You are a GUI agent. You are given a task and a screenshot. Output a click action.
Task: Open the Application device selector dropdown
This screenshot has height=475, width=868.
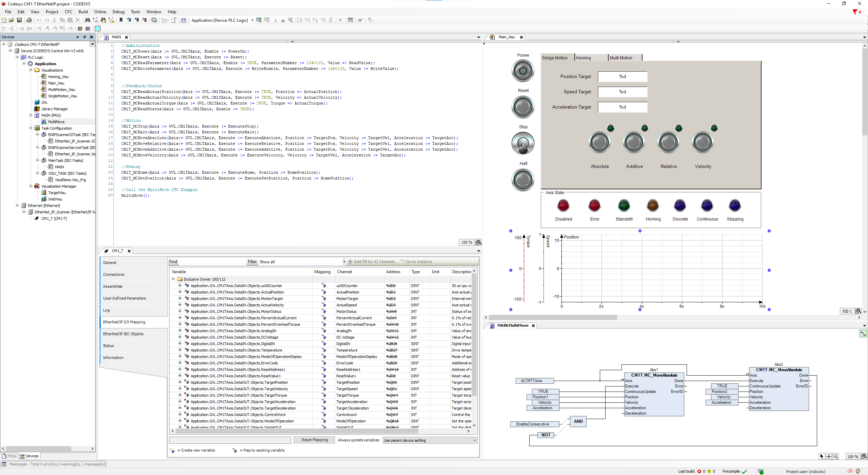tap(252, 20)
